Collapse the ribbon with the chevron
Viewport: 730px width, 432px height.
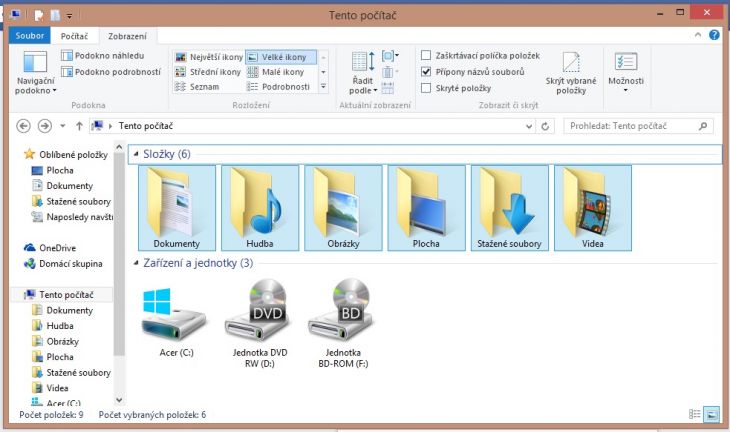[x=697, y=35]
